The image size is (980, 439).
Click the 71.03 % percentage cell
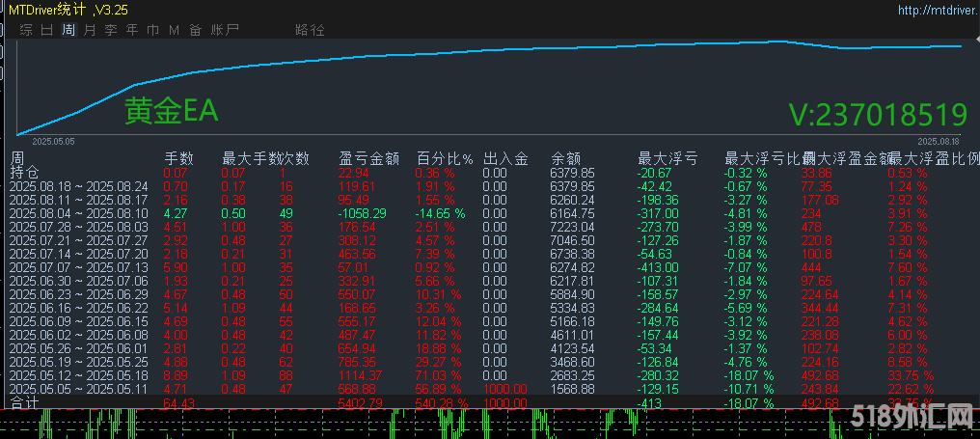tap(439, 375)
